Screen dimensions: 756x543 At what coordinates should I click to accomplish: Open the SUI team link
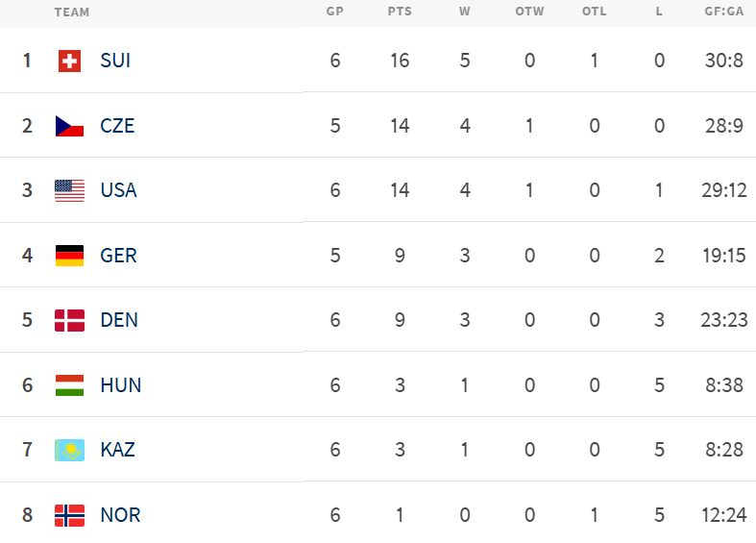coord(115,61)
